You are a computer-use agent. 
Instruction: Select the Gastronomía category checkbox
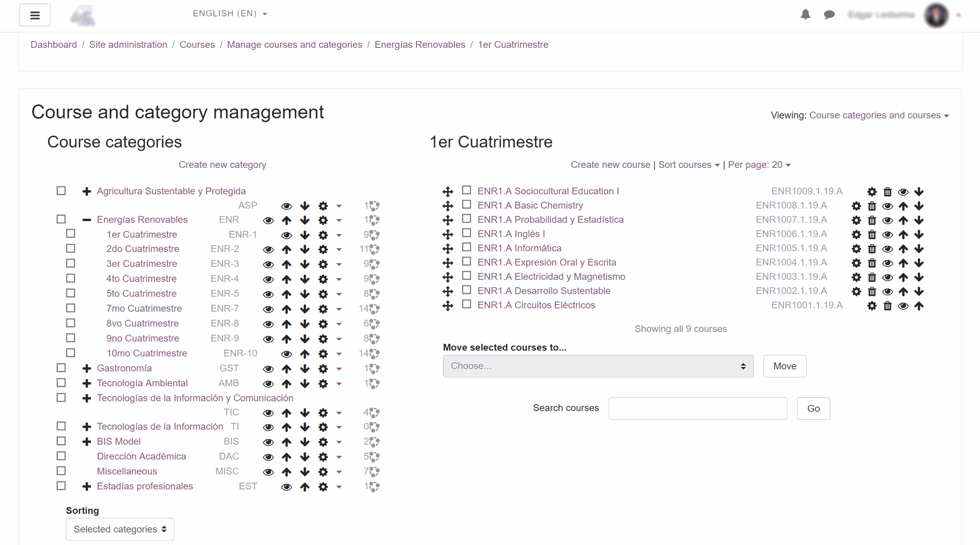61,367
